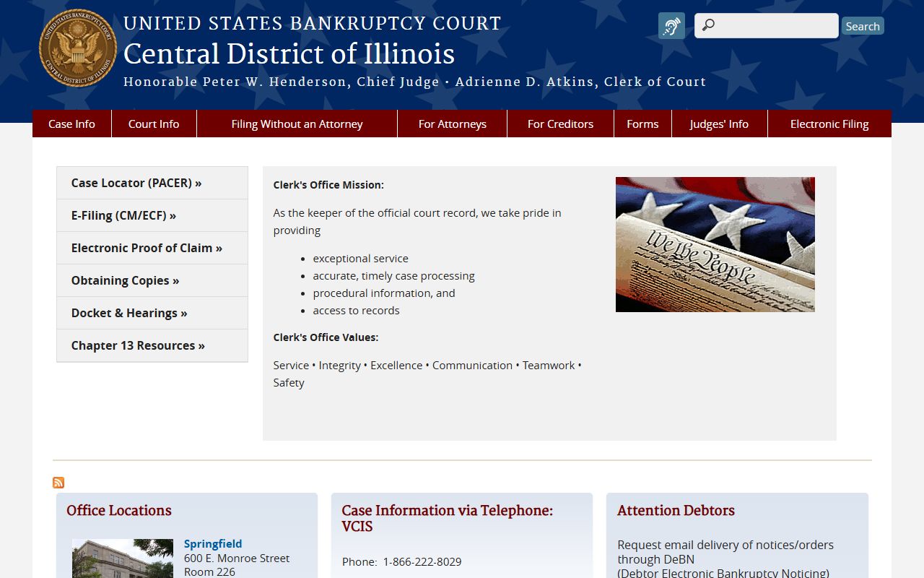
Task: Click the Clerk's Office Mission heading
Action: point(328,185)
